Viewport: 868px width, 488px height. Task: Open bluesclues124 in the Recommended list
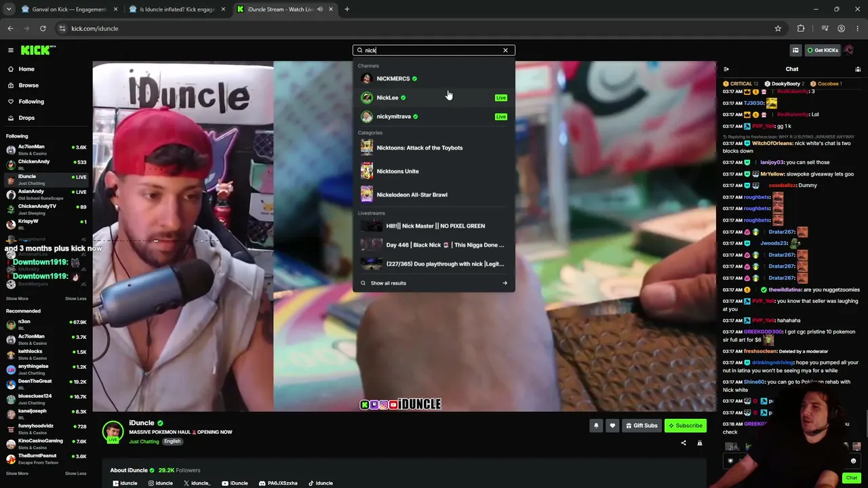tap(46, 399)
